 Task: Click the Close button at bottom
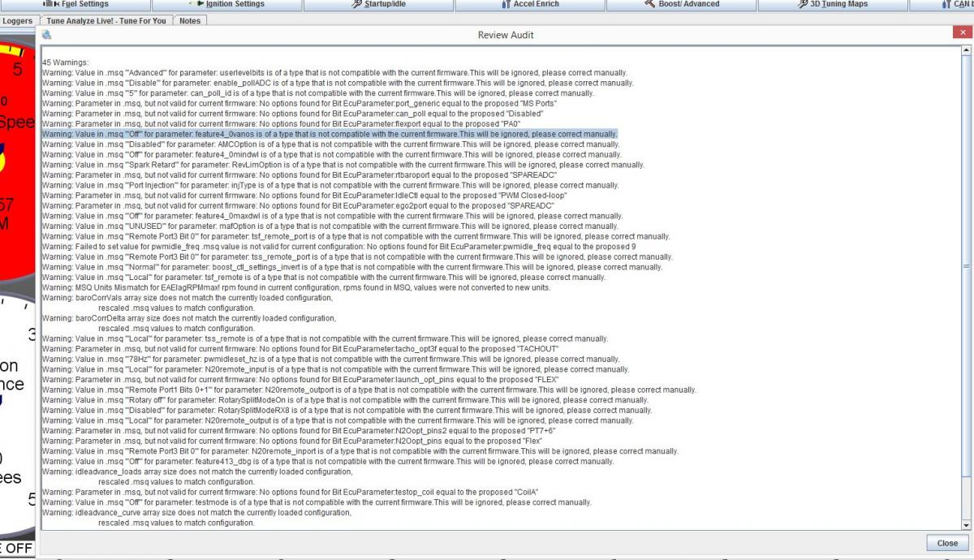(x=947, y=543)
